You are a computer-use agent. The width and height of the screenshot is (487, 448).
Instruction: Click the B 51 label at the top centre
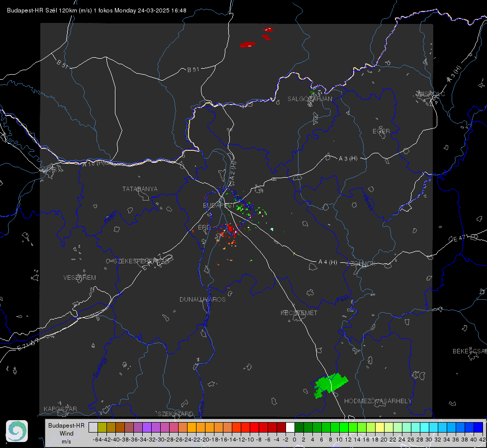[x=193, y=70]
